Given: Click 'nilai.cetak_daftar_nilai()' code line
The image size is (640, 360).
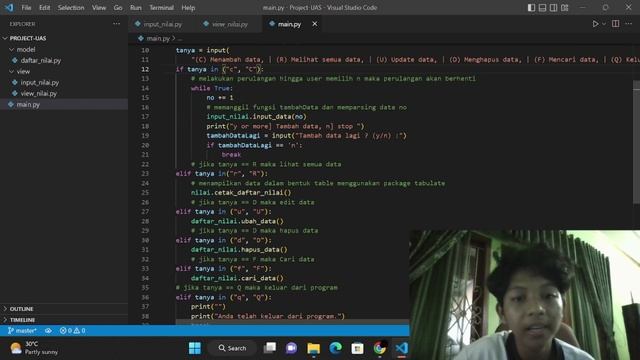Looking at the screenshot, I should tap(241, 193).
